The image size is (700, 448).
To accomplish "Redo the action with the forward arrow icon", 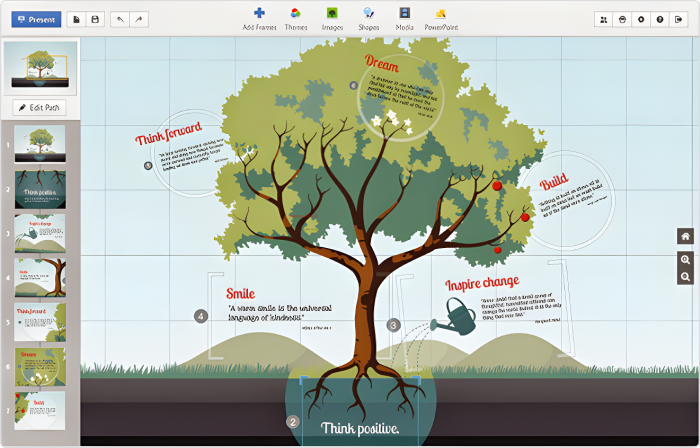I will 139,20.
